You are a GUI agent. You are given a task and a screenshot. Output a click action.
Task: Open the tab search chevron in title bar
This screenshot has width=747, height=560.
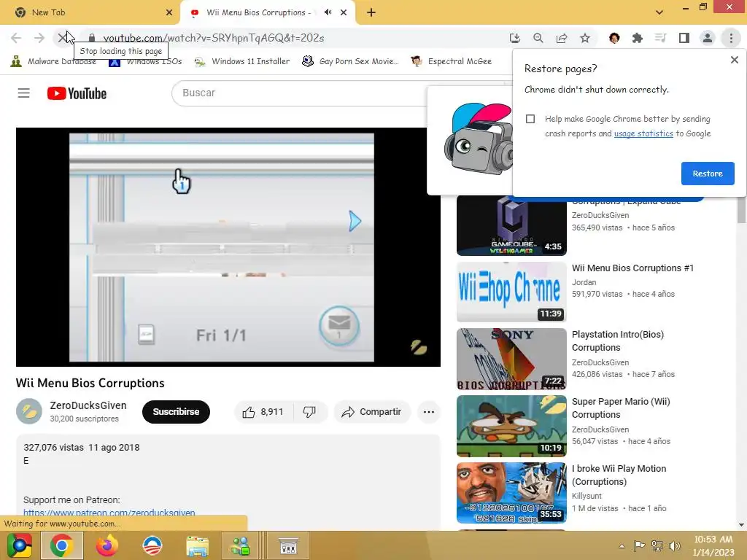click(x=659, y=12)
